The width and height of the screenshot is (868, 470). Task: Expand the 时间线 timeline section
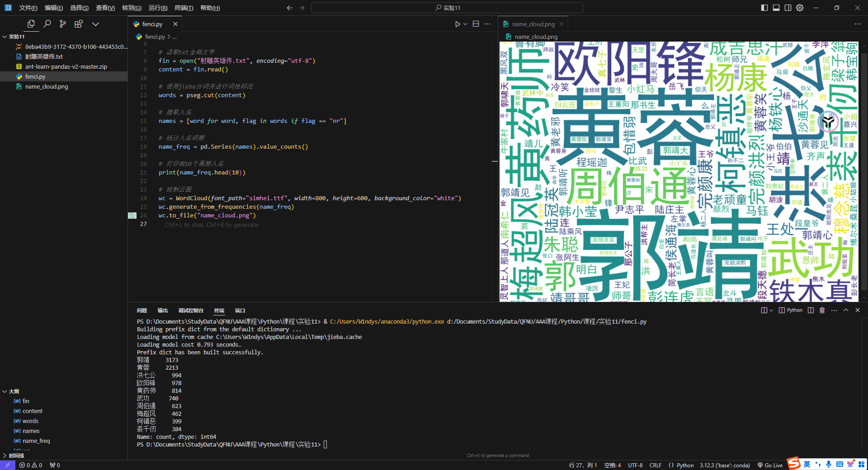pos(64,456)
